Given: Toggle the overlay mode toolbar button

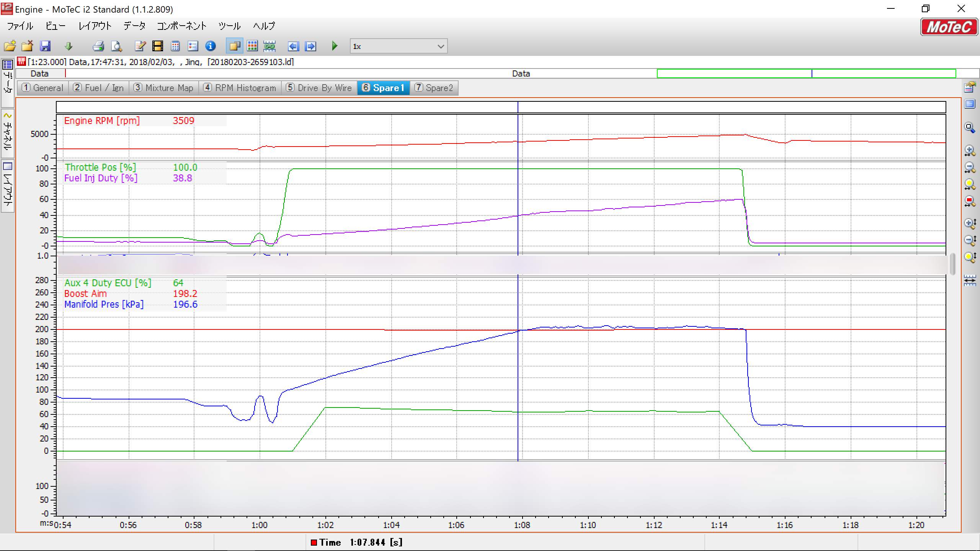Looking at the screenshot, I should click(234, 46).
